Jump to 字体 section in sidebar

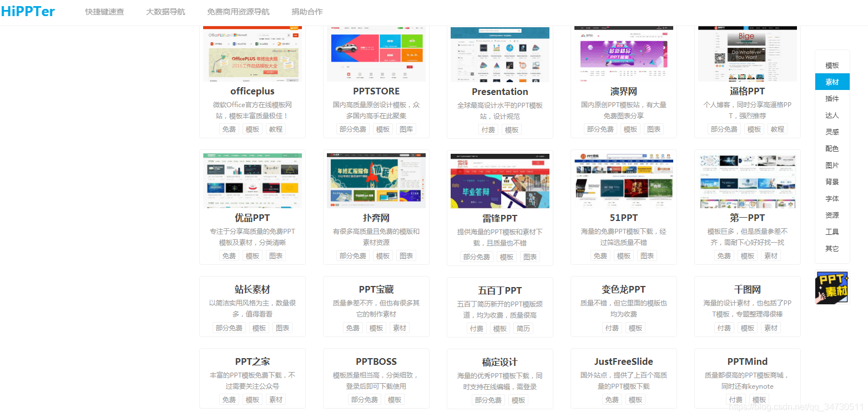pyautogui.click(x=832, y=198)
